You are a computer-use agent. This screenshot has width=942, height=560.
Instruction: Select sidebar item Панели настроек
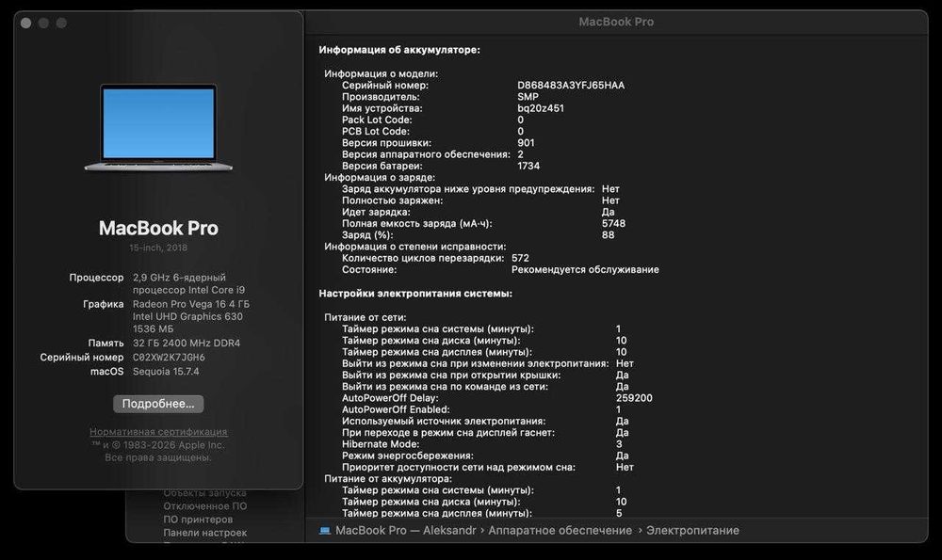tap(204, 533)
